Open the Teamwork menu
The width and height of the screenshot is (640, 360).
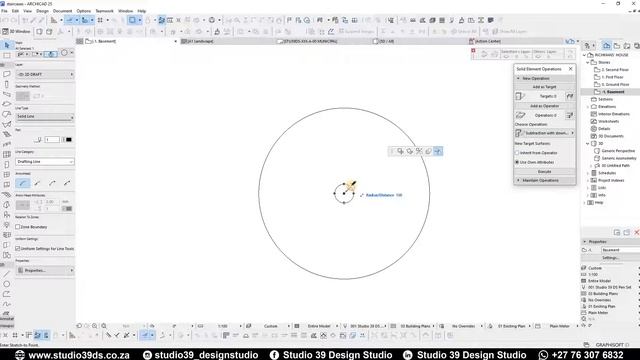(x=104, y=11)
